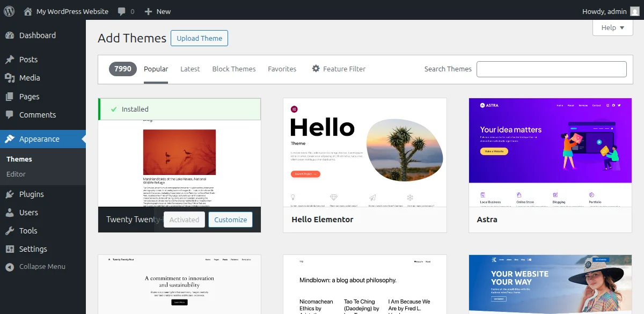Click the Dashboard gauge icon
This screenshot has height=314, width=644.
[x=10, y=35]
